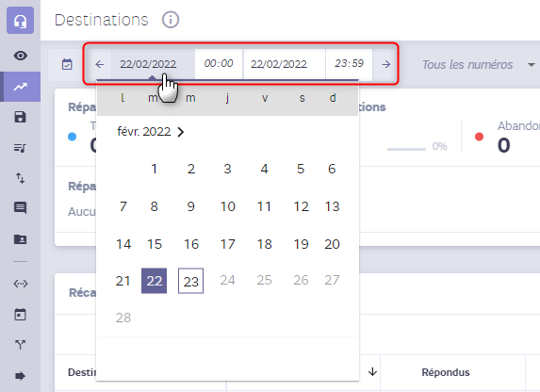
Task: Click the sort down-arrow in table header
Action: [372, 371]
